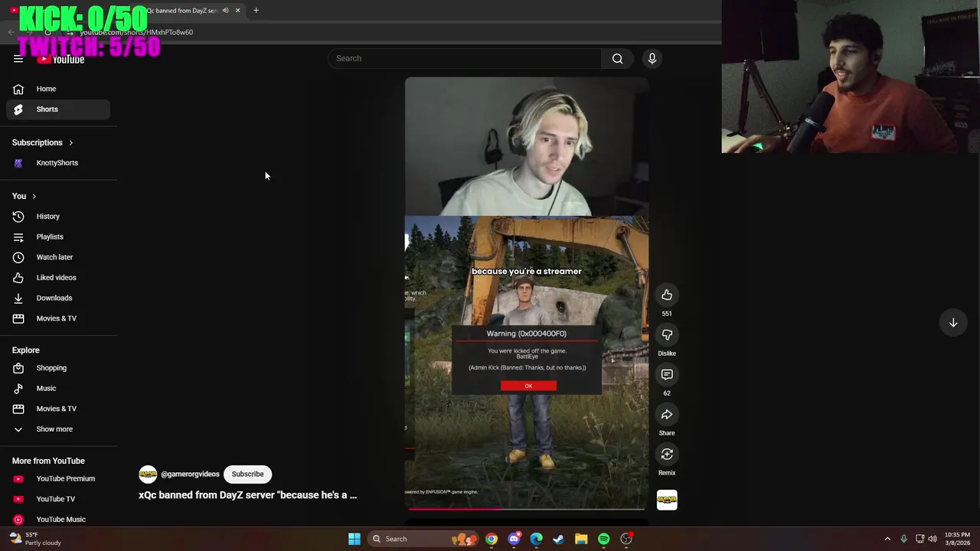Open Watch later list

(x=58, y=257)
